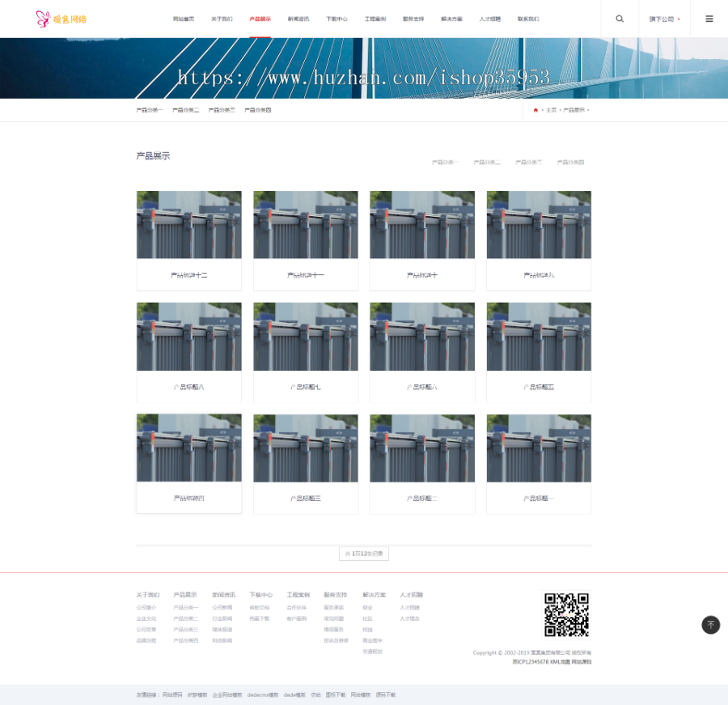Expand the 旗下公司 dropdown

pos(664,19)
